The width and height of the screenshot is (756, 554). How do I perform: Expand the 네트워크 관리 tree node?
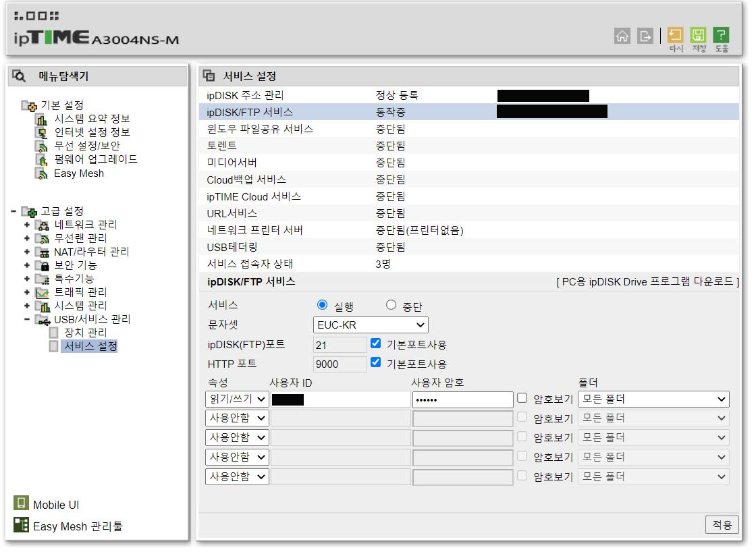[27, 225]
